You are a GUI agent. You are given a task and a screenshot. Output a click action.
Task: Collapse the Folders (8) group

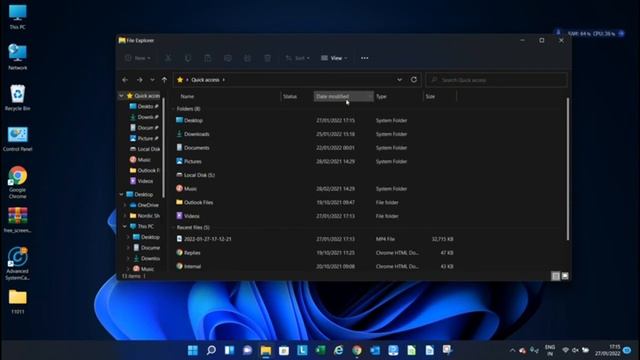pyautogui.click(x=173, y=109)
